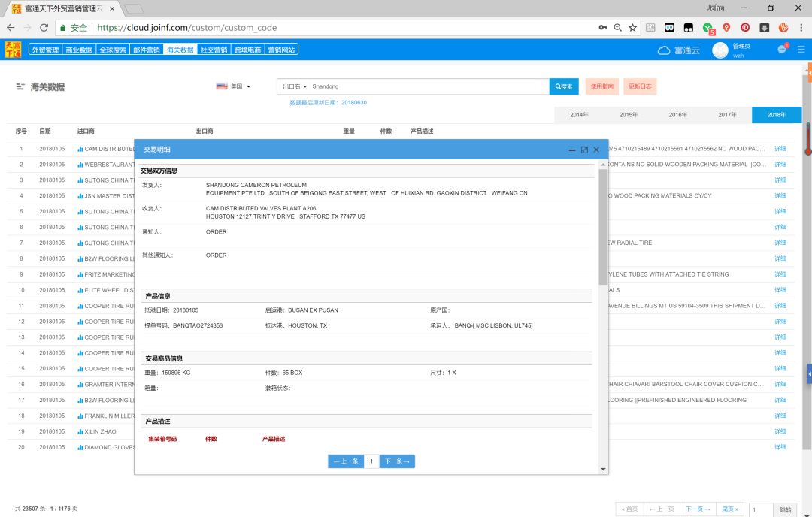Minimize the 交易明细 dialog panel

(x=572, y=150)
